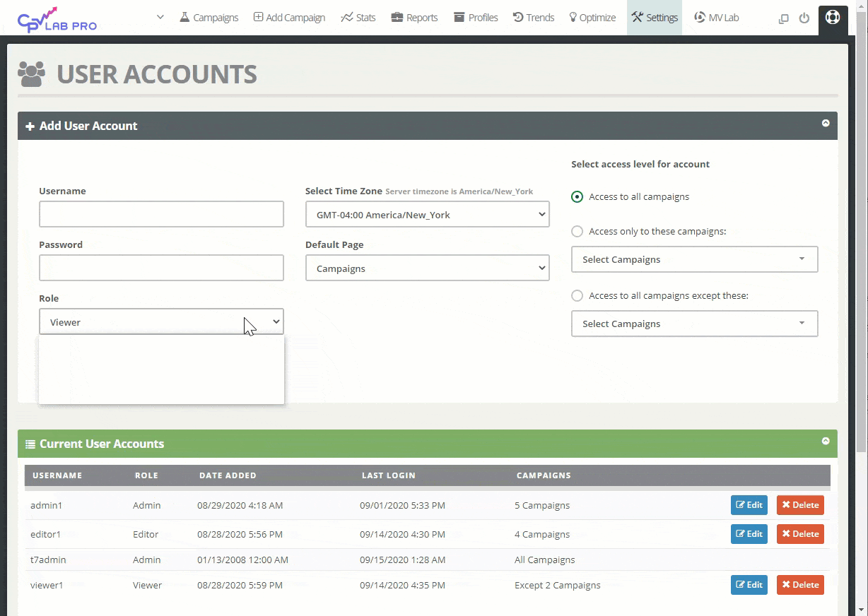Click the power logout icon
Screen dimensions: 868x616
[804, 18]
